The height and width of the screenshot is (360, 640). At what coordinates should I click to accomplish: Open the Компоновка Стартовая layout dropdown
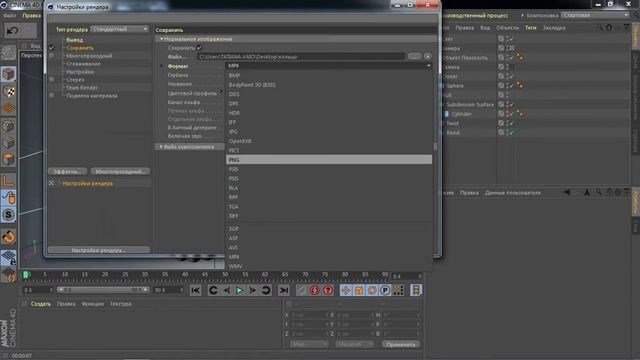[x=595, y=15]
